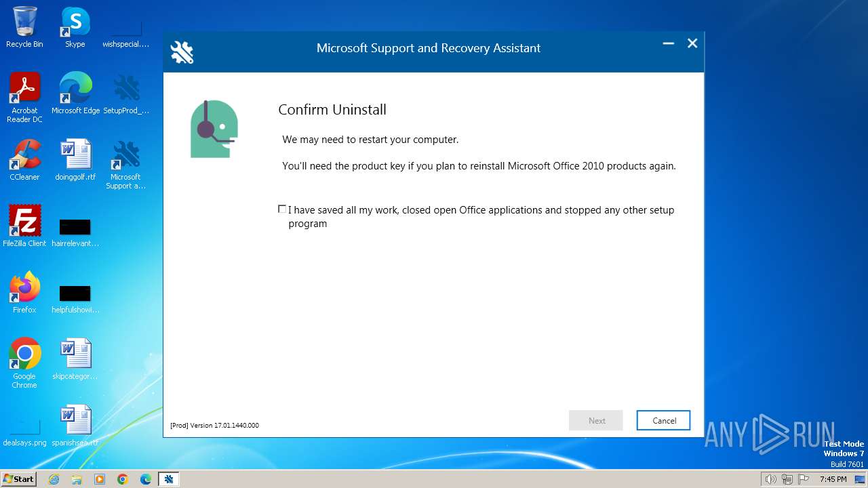Cancel the uninstall
Screen dimensions: 868x488
664,420
